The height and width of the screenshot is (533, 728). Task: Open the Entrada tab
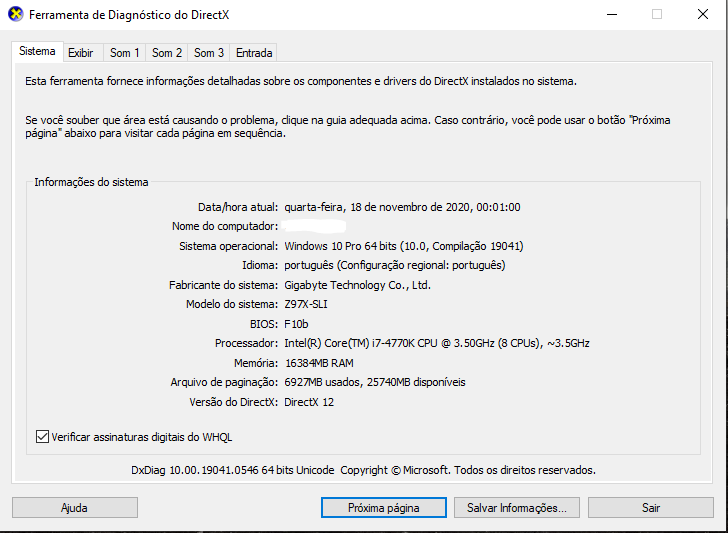(x=254, y=53)
